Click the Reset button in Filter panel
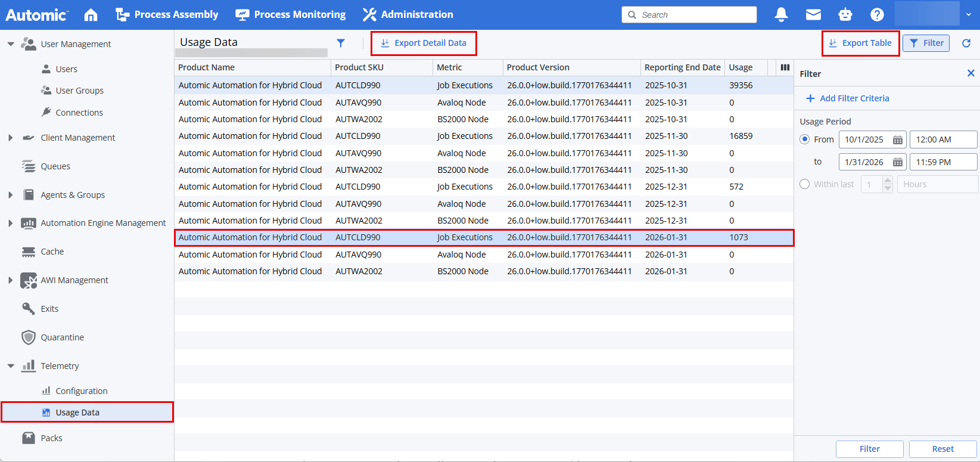980x462 pixels. click(942, 449)
